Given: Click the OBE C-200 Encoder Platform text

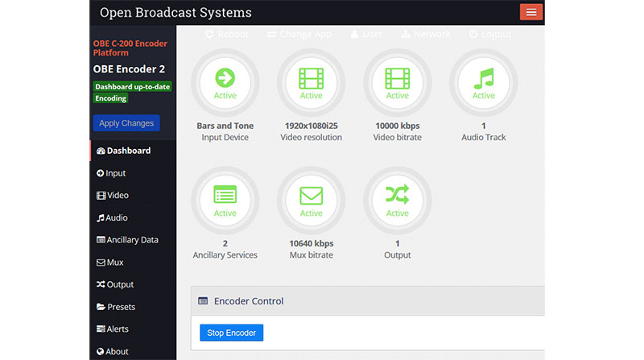Looking at the screenshot, I should point(130,48).
